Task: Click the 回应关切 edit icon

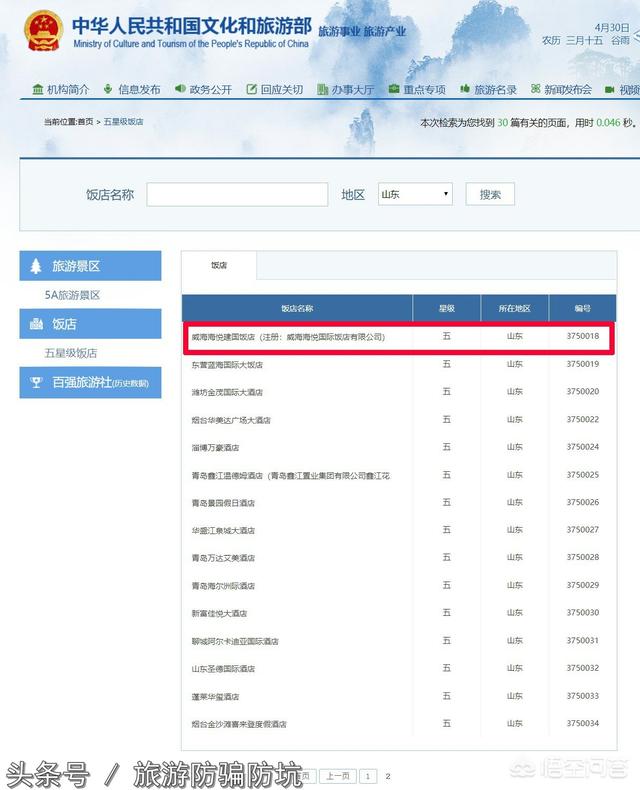Action: (252, 89)
